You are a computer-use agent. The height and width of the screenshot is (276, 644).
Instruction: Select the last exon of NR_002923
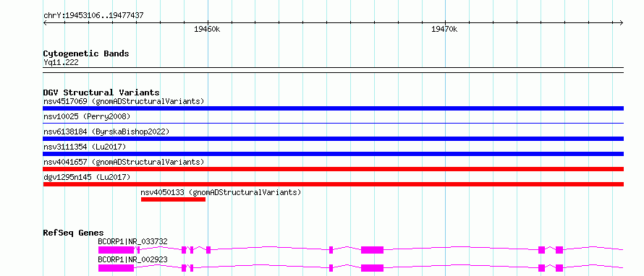(559, 268)
